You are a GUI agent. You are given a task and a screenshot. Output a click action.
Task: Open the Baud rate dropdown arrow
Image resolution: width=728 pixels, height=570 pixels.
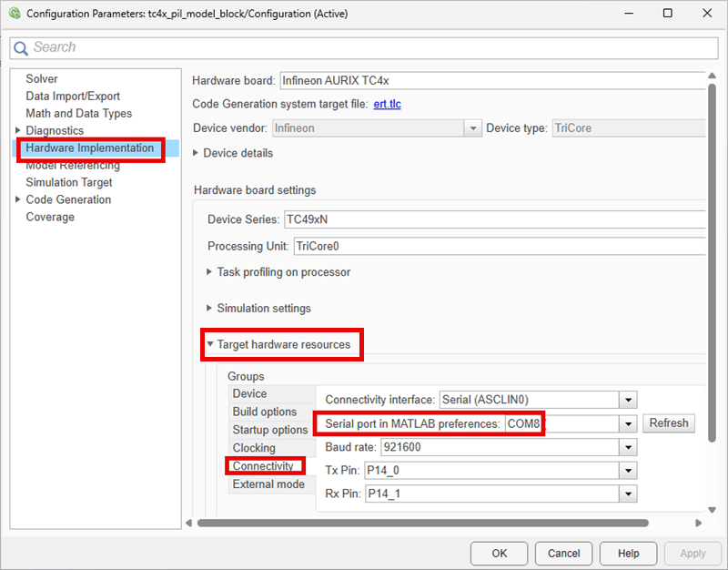[628, 447]
